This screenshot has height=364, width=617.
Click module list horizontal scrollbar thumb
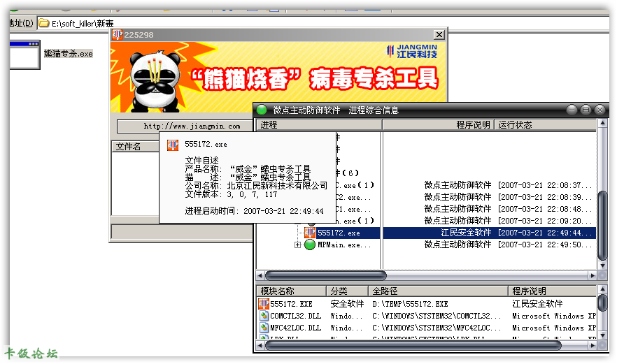(x=413, y=346)
